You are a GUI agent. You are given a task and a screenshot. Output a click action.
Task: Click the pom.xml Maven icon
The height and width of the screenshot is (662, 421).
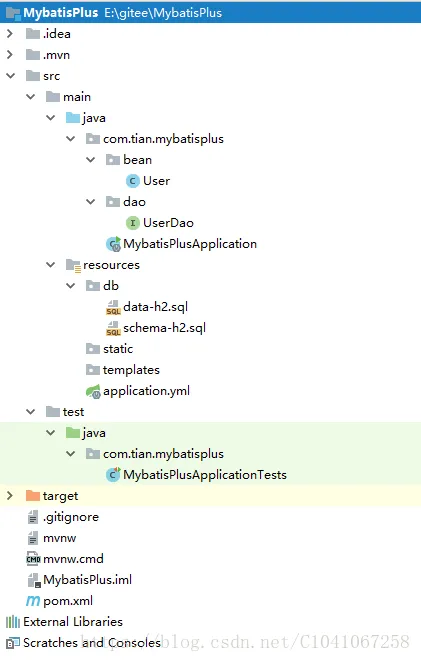point(33,601)
